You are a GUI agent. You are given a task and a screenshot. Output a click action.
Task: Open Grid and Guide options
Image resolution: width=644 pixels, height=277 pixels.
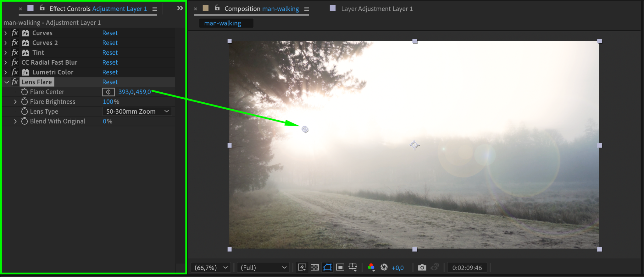pyautogui.click(x=353, y=267)
